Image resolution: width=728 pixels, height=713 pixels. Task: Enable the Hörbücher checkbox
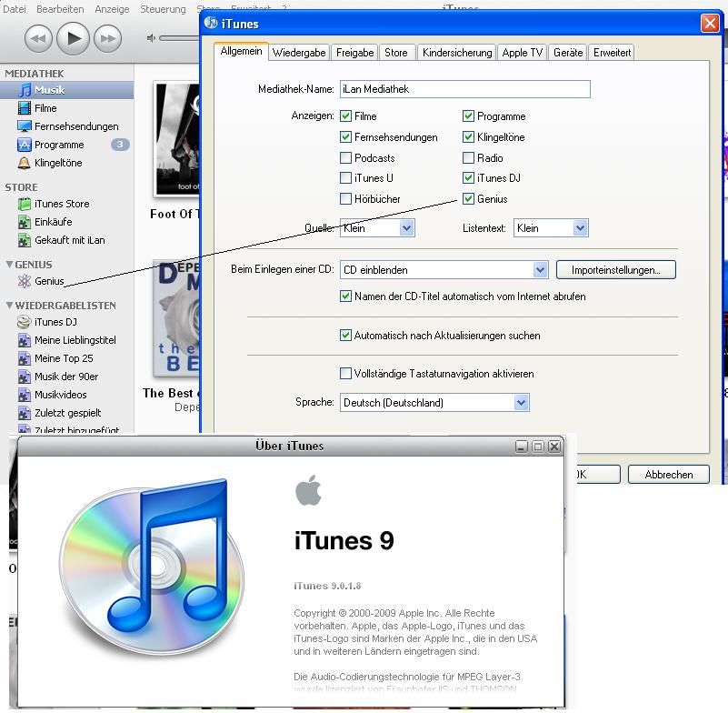pyautogui.click(x=345, y=199)
